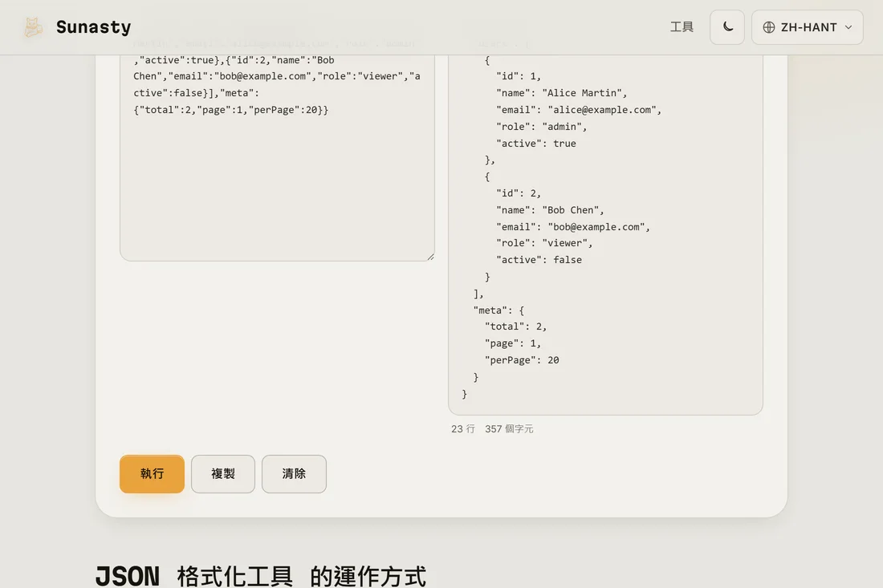The image size is (883, 588).
Task: Select the "active": true output line
Action: [x=535, y=144]
